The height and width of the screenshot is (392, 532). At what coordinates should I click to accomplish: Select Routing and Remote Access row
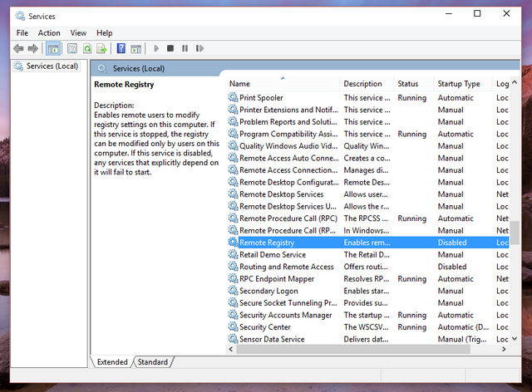pos(367,267)
